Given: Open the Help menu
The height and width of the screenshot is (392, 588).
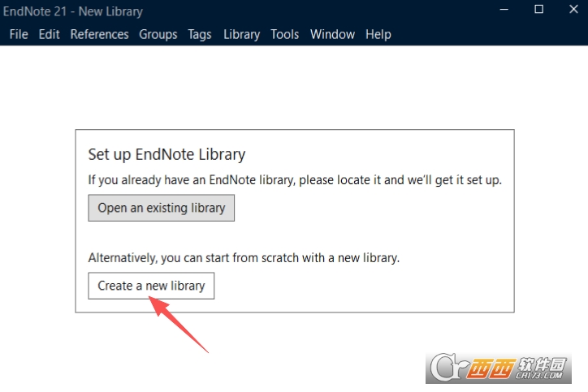Looking at the screenshot, I should [378, 34].
